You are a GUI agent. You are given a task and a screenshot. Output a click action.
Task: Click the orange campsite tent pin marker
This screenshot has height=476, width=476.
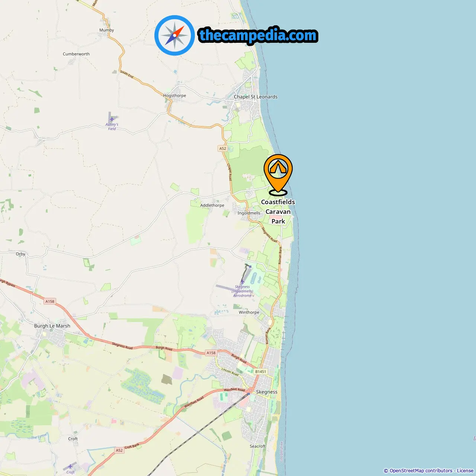click(x=278, y=175)
